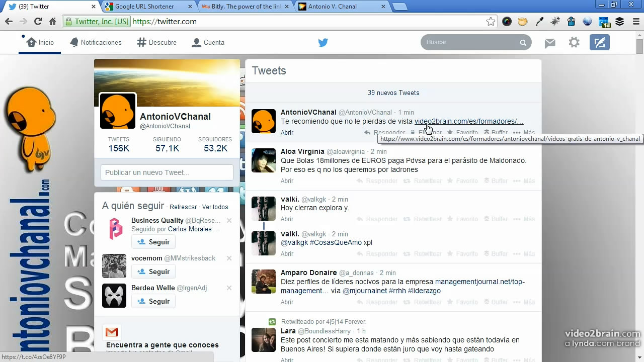Click #liderazgo hashtag

[x=424, y=291]
